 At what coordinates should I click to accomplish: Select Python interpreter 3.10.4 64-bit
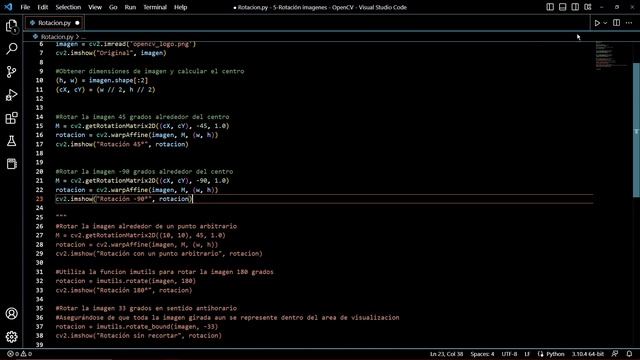click(588, 354)
